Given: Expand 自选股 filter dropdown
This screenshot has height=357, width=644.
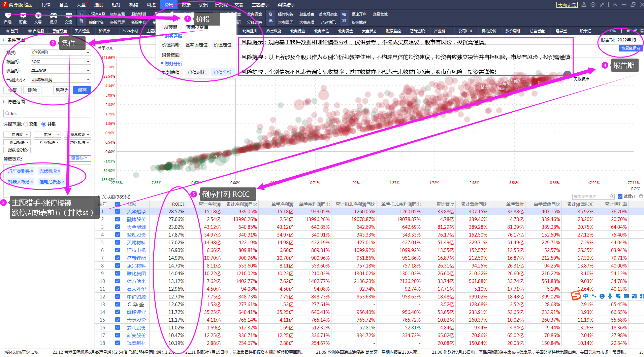Looking at the screenshot, I should pos(17,135).
